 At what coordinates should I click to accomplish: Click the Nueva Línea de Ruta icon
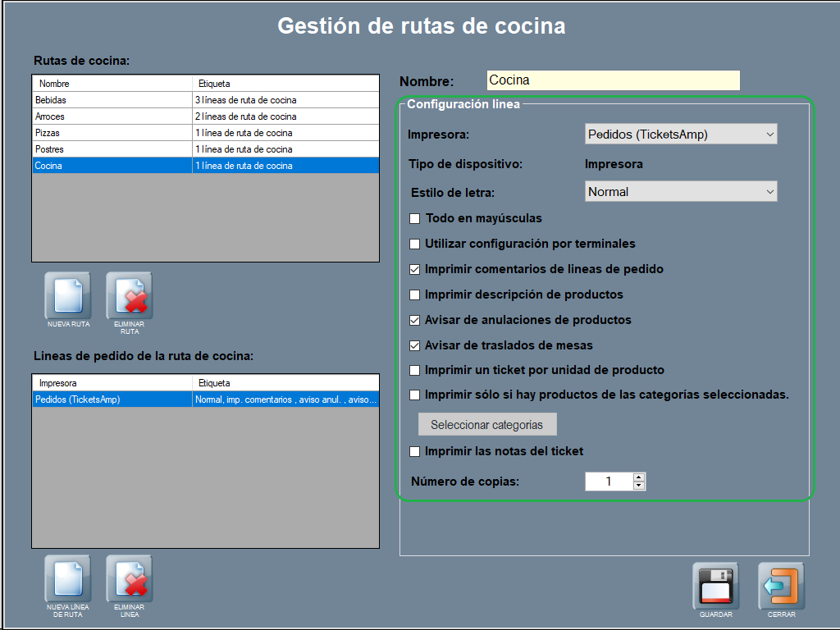[68, 579]
